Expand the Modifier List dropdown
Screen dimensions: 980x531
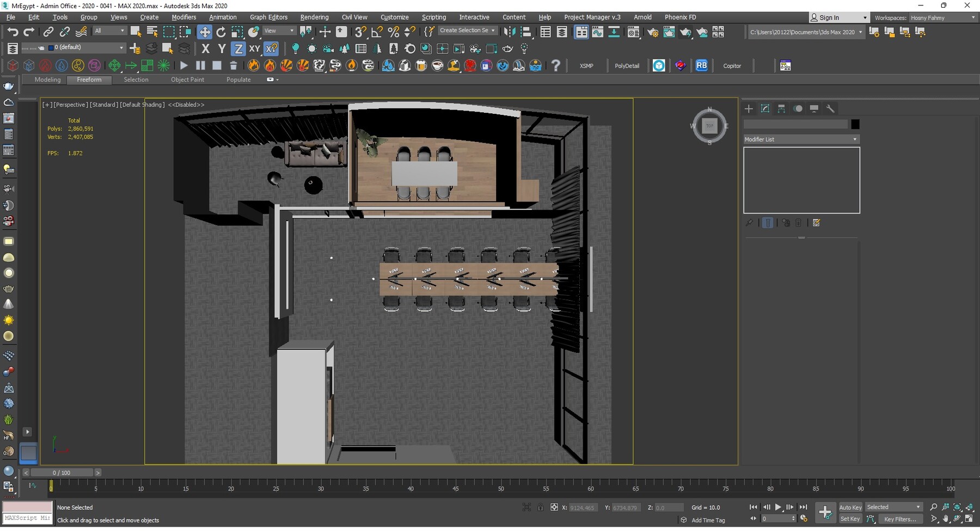point(801,139)
